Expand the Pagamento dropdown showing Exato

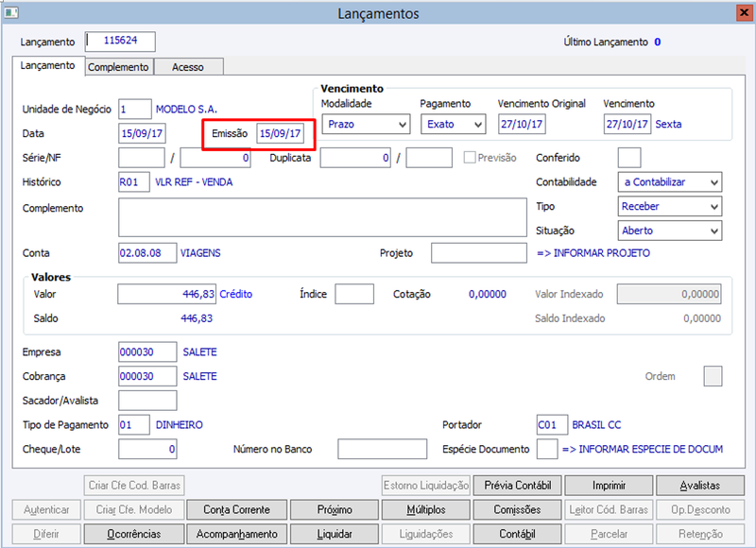pos(454,125)
